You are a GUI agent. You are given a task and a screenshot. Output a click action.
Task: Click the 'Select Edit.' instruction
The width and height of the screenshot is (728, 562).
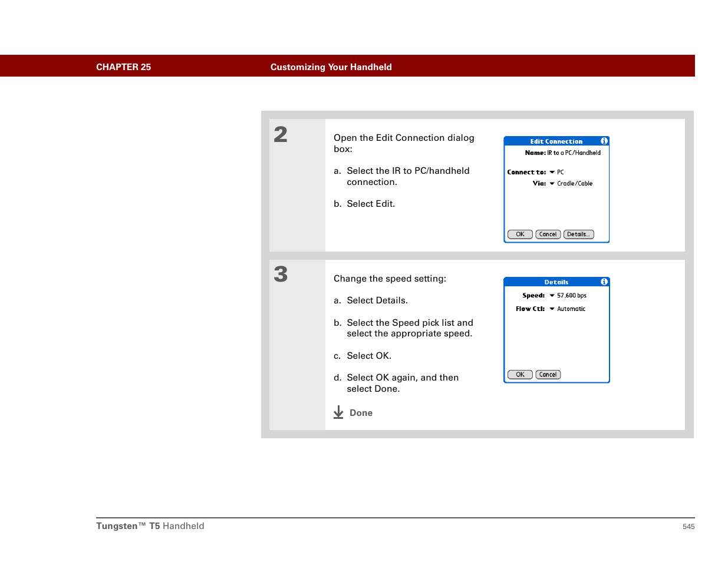(371, 204)
